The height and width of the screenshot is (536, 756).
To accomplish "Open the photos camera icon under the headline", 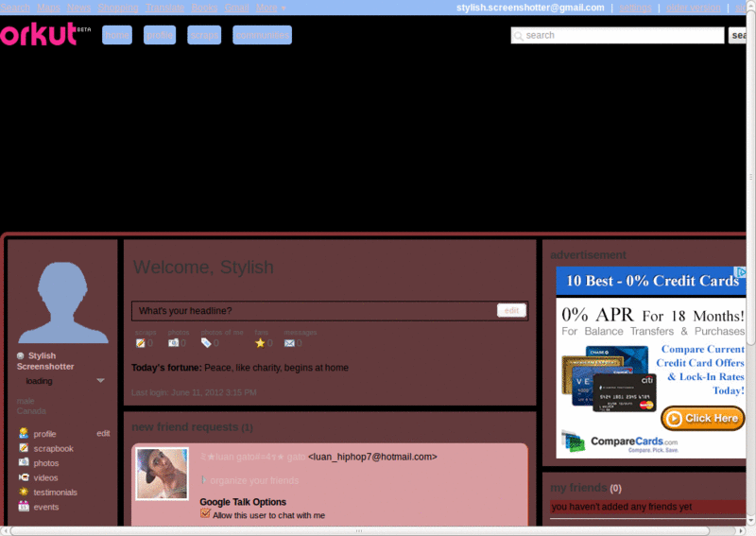I will click(173, 342).
